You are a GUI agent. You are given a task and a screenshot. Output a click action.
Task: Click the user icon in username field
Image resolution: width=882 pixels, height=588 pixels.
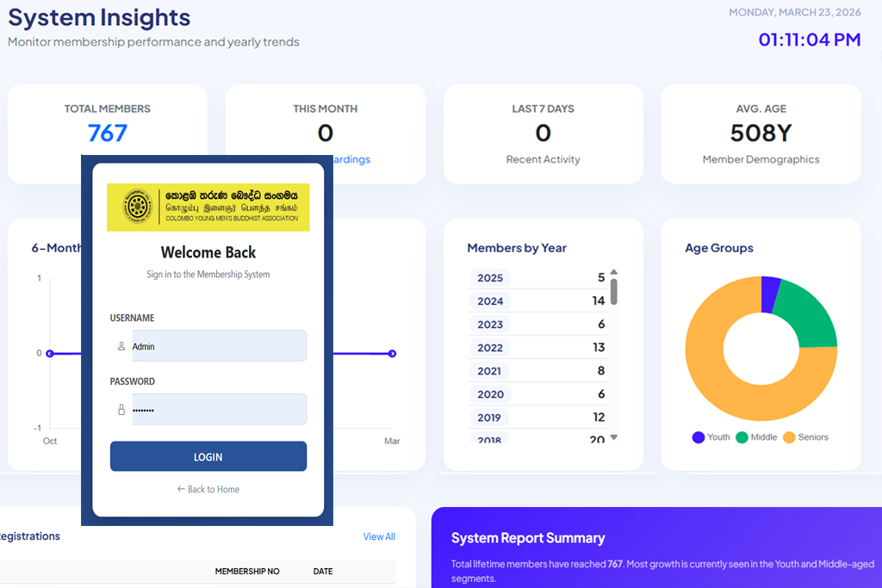[121, 346]
